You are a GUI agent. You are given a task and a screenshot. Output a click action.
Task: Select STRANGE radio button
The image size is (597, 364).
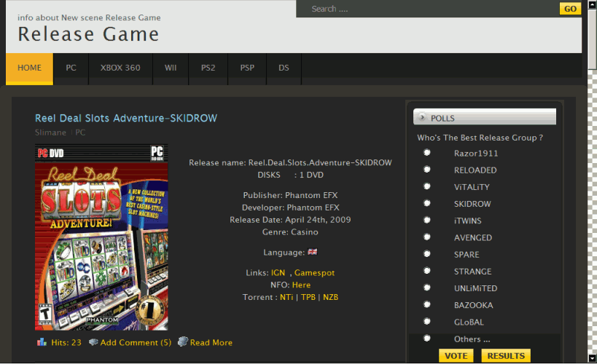tap(427, 270)
